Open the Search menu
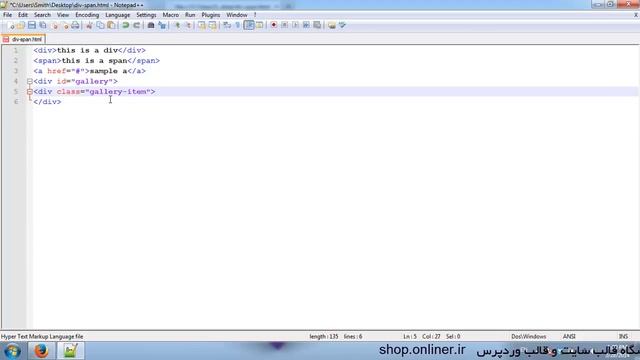The height and width of the screenshot is (360, 640). pos(42,15)
